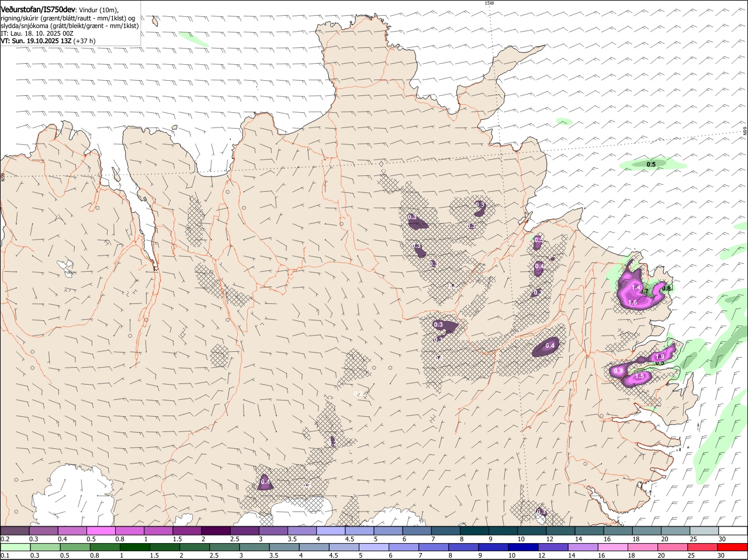Viewport: 748px width, 560px height.
Task: Pick bottom-scale pale green swatch between 0.1 and 0.3
Action: (x=15, y=547)
